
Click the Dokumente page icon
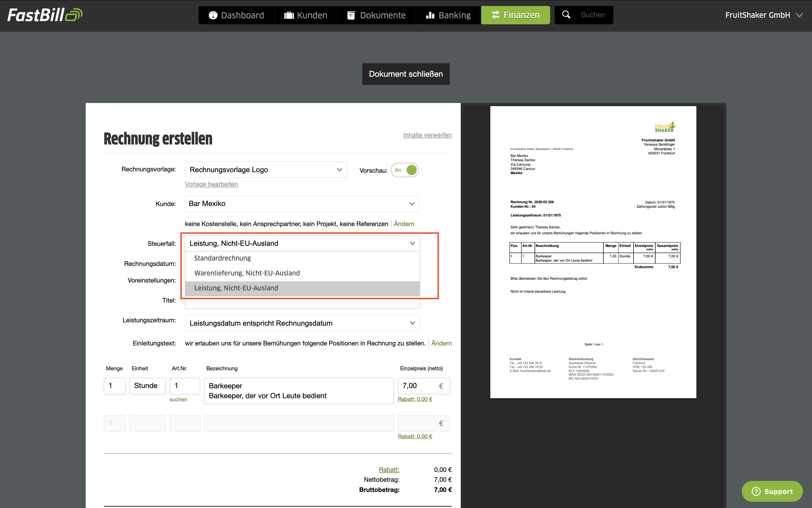point(351,15)
